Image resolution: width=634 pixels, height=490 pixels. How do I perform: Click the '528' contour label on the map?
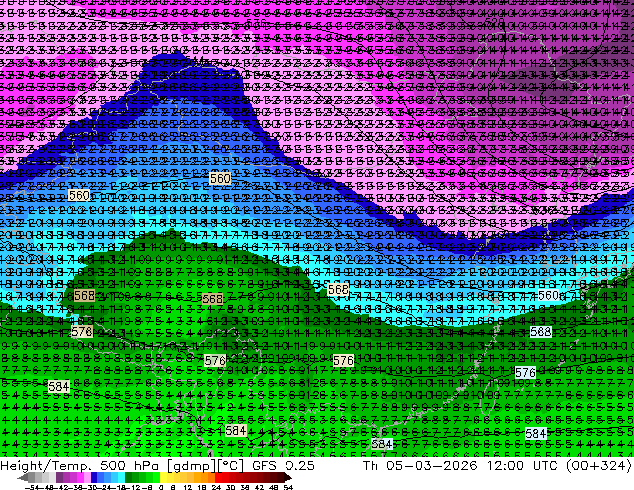[494, 21]
